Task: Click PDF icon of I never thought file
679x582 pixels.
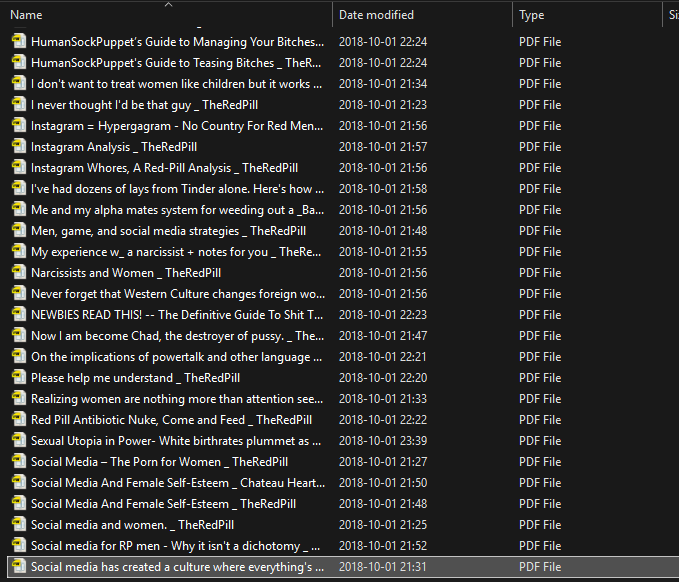Action: 19,104
